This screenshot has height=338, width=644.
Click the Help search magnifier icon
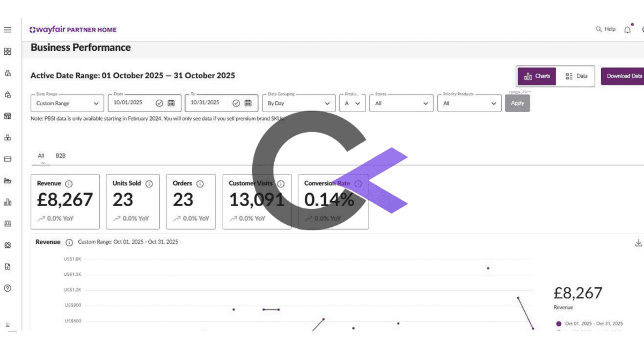tap(599, 30)
